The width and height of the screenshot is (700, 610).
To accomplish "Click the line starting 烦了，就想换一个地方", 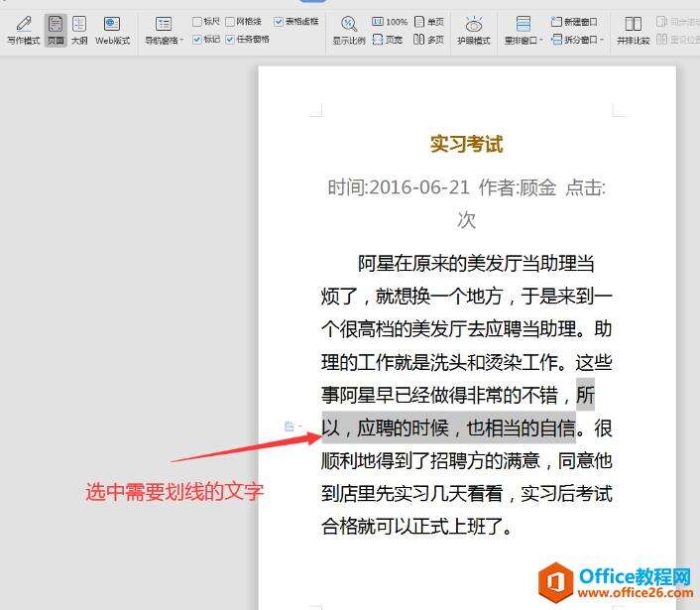I will 467,296.
